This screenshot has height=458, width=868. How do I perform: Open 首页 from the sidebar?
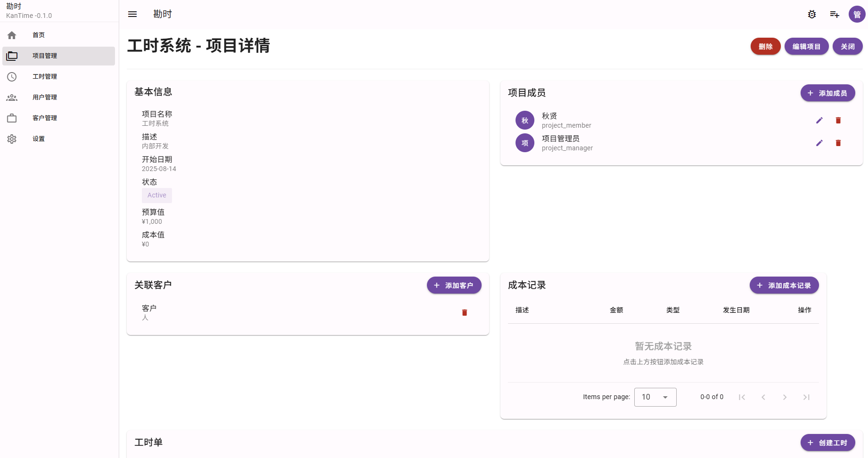point(39,35)
